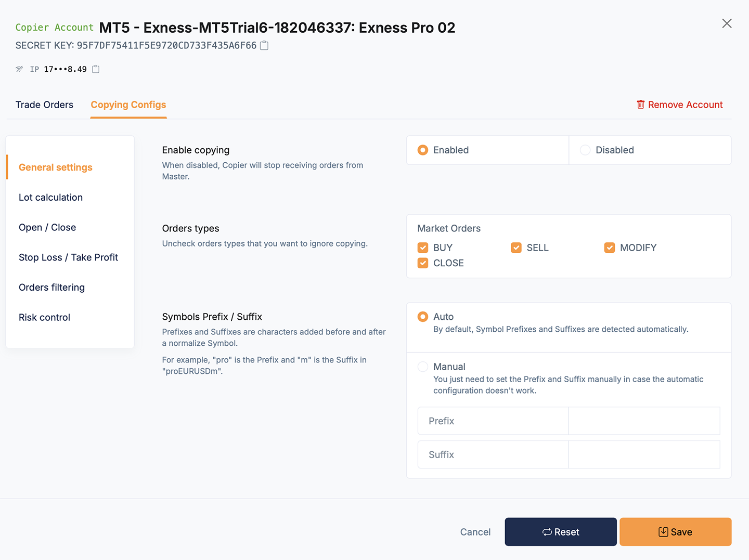
Task: Cancel the configuration changes
Action: pos(475,532)
